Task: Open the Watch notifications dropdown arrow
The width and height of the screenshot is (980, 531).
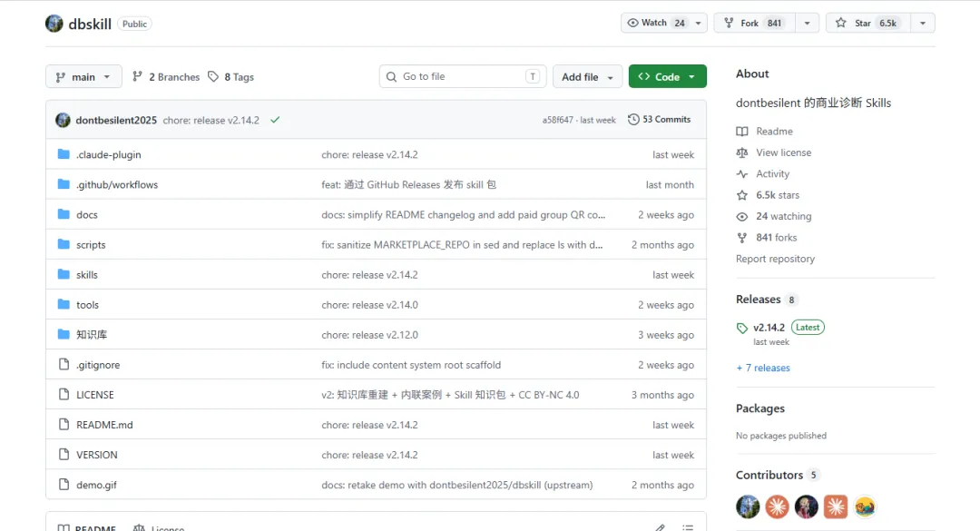Action: point(698,23)
